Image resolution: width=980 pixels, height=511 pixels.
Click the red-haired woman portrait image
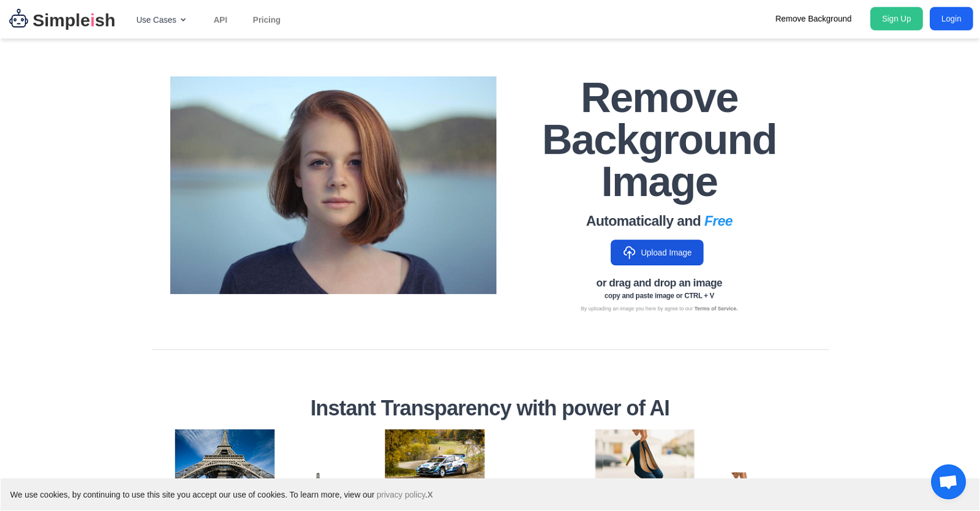point(333,185)
